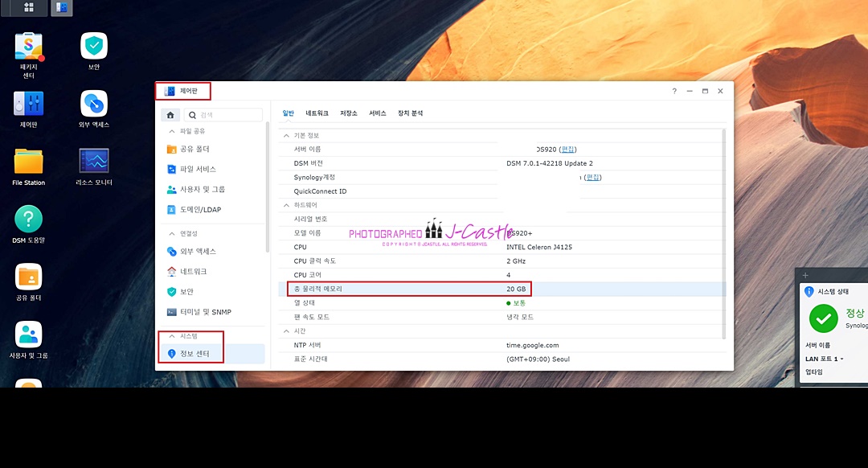
Task: Select the DSM version value text
Action: click(x=550, y=163)
